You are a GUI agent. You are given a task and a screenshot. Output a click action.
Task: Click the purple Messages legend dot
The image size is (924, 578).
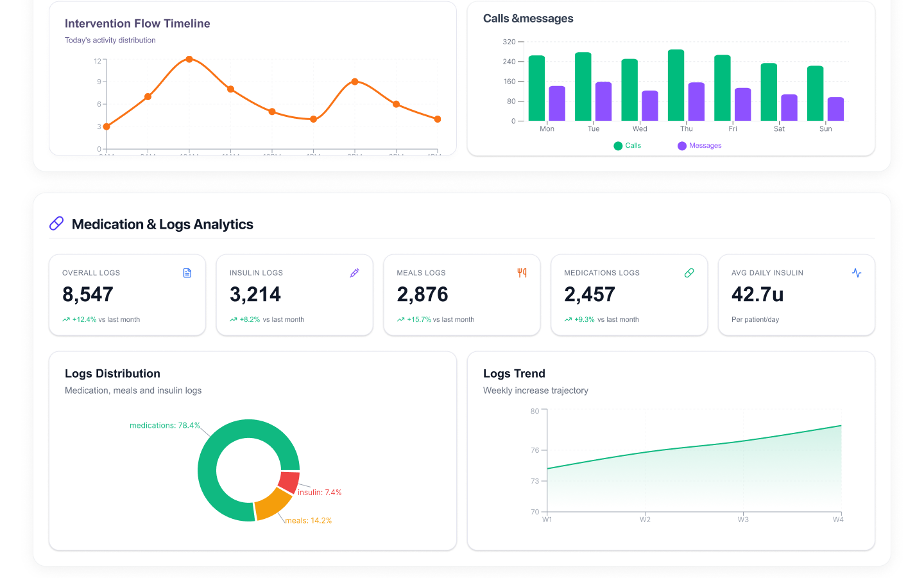coord(682,146)
